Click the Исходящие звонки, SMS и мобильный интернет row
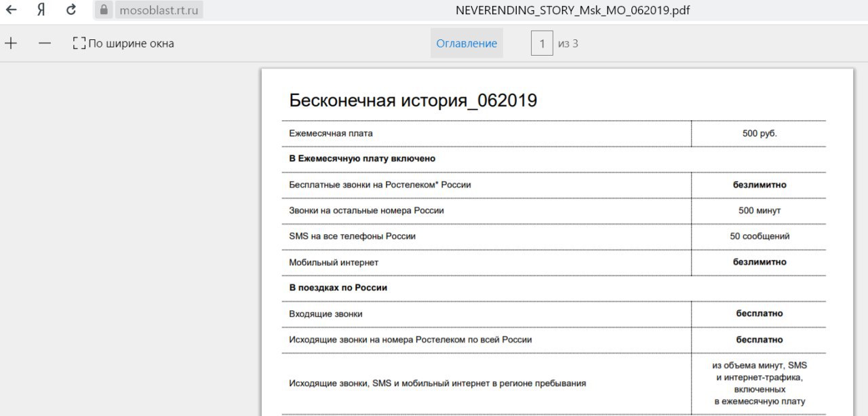 (437, 383)
